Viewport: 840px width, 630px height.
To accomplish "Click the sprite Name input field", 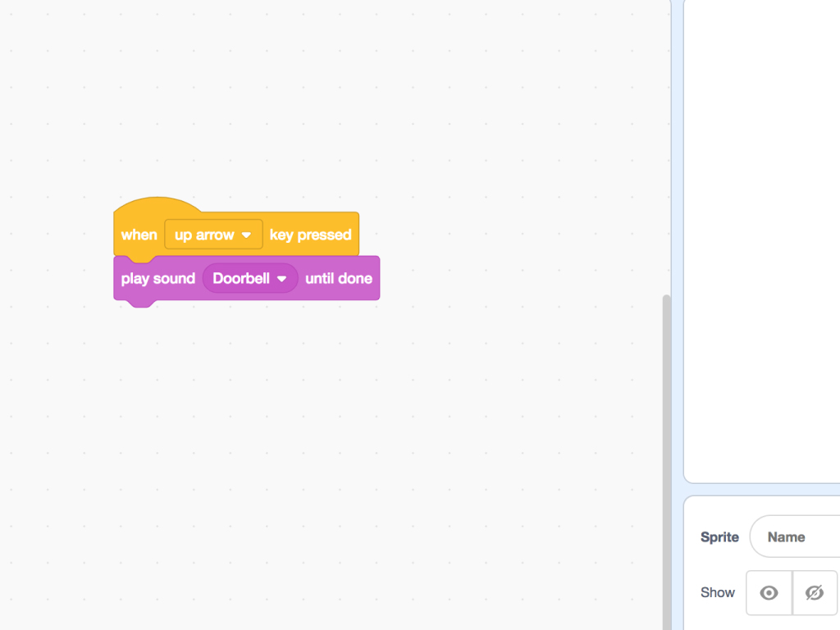I will 795,536.
